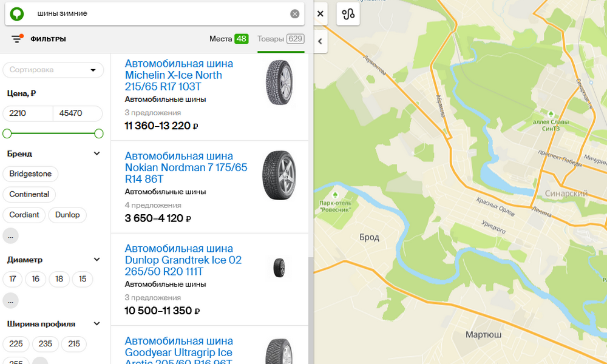Select the Bridgestone brand chip
Screen dimensions: 607x364
30,174
